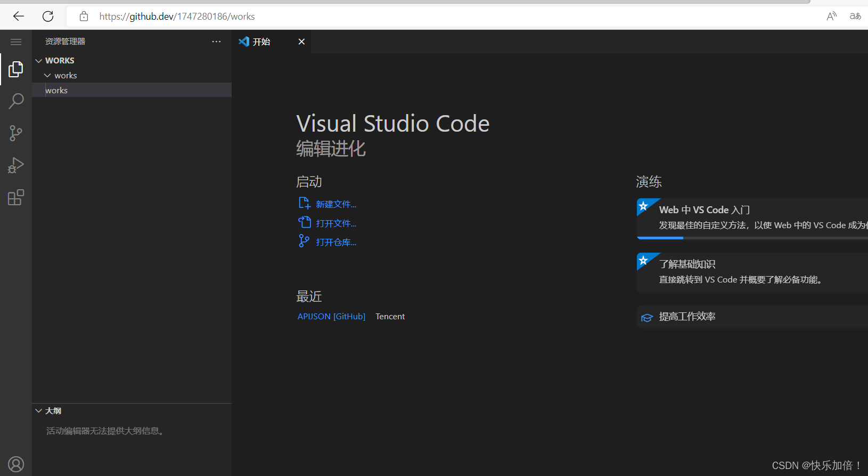The width and height of the screenshot is (868, 476).
Task: Open the Explorer view in activity bar
Action: tap(16, 69)
